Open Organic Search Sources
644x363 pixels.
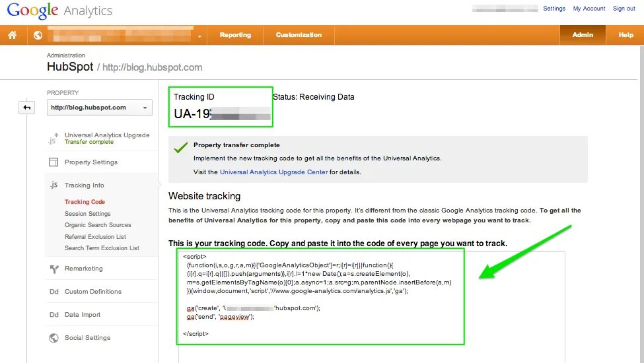(98, 225)
